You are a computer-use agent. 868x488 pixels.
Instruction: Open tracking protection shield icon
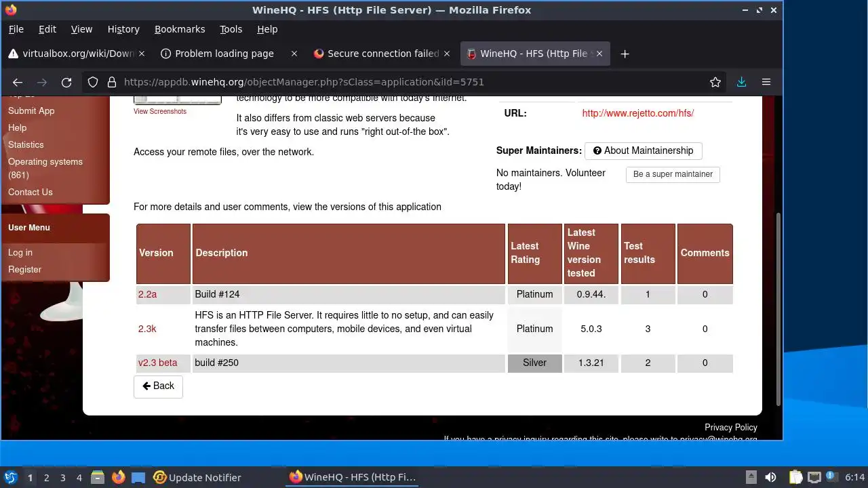click(x=94, y=82)
